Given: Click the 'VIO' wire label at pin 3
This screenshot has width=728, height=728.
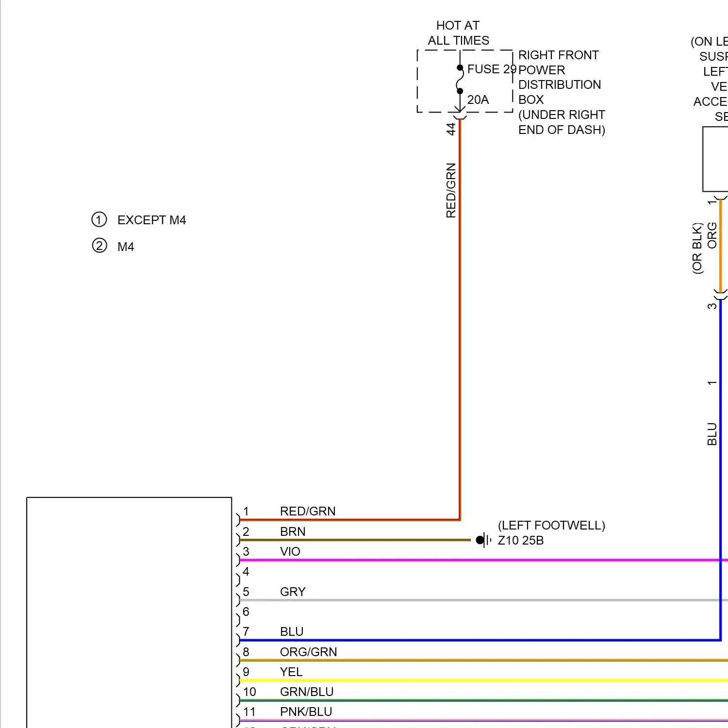Looking at the screenshot, I should click(x=290, y=552).
